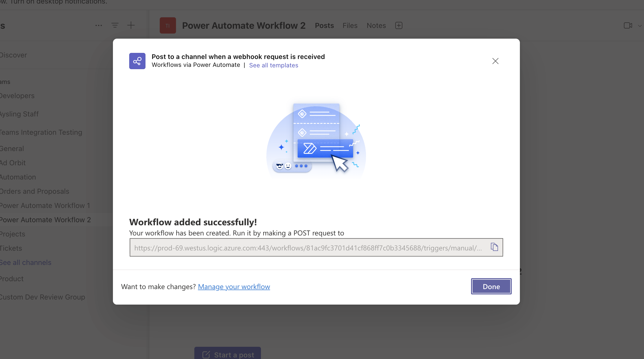Image resolution: width=644 pixels, height=359 pixels.
Task: Select the Teams Integration Testing team
Action: [x=41, y=132]
